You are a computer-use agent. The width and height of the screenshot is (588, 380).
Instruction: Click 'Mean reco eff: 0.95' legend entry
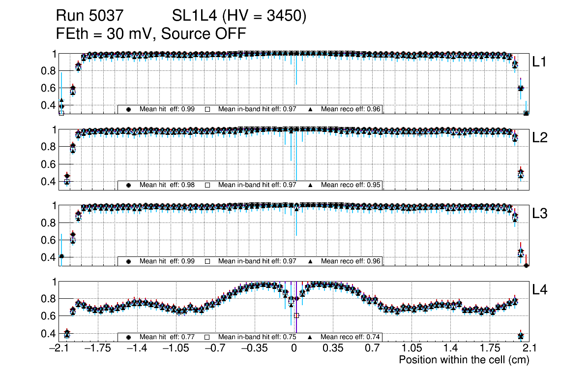(351, 185)
